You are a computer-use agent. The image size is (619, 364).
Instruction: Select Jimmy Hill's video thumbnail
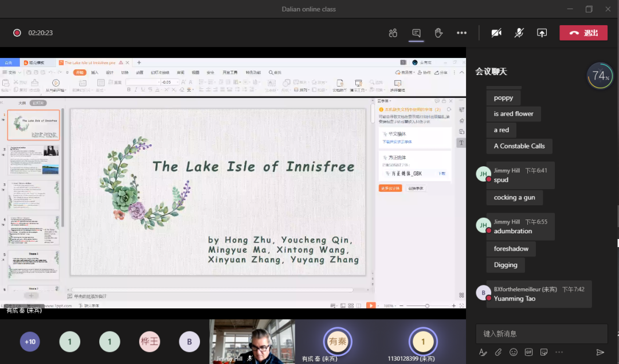click(252, 341)
